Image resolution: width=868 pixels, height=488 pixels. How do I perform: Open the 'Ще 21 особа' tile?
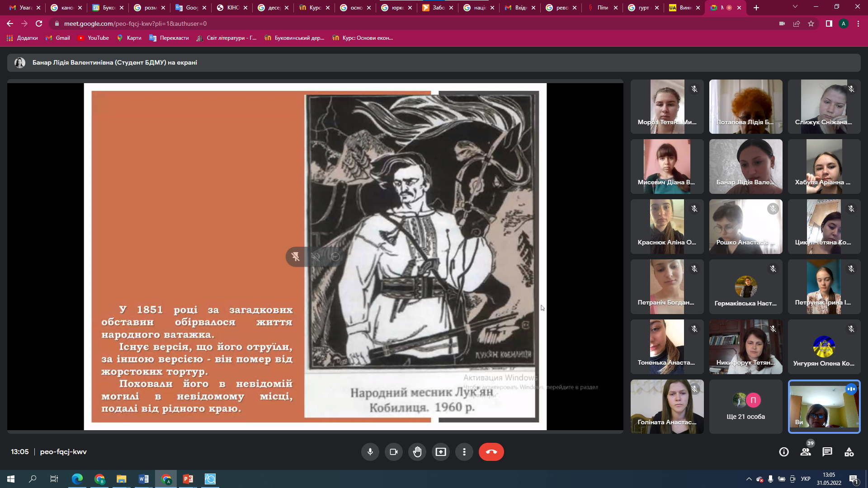[745, 407]
